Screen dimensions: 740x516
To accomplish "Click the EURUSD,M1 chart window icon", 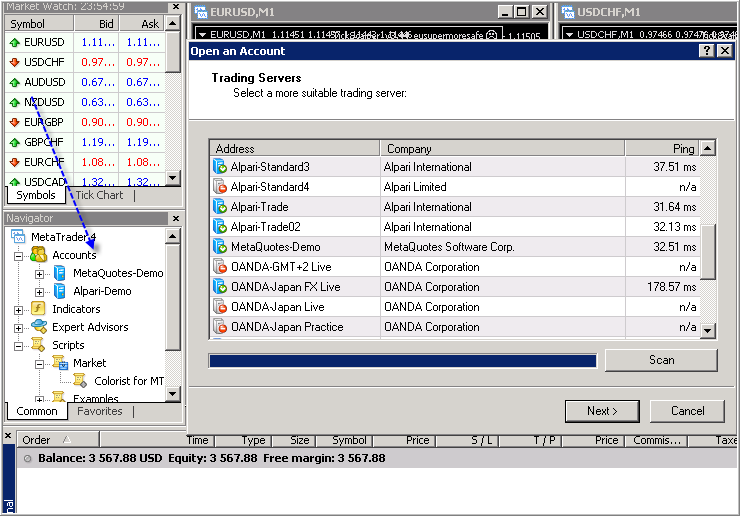I will click(201, 12).
